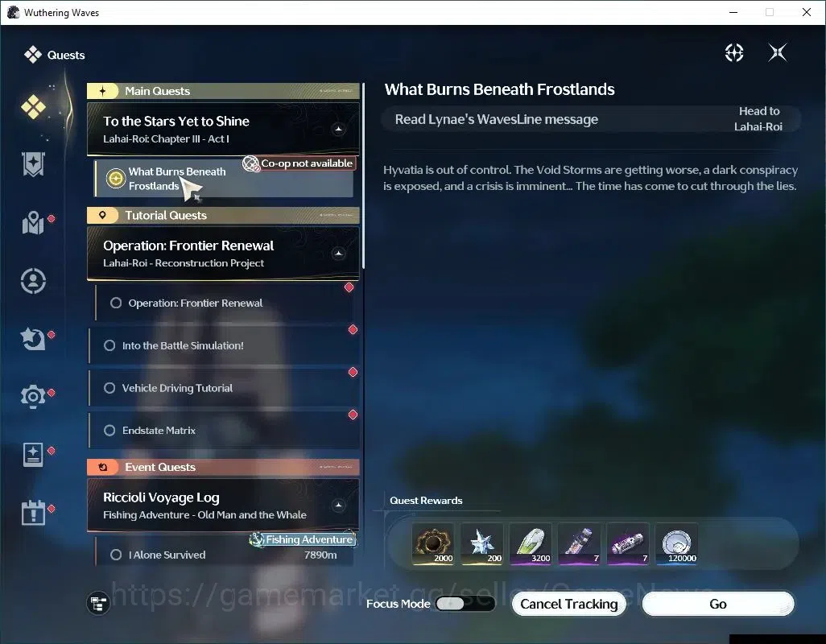The image size is (826, 644).
Task: Click the Go button
Action: coord(718,604)
